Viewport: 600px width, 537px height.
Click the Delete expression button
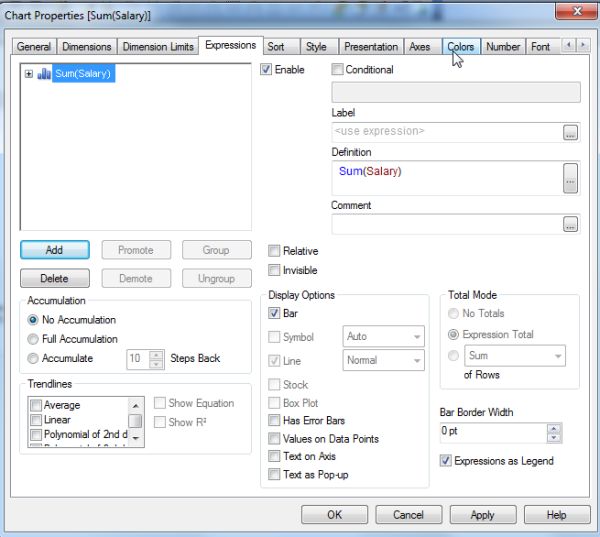(x=55, y=278)
